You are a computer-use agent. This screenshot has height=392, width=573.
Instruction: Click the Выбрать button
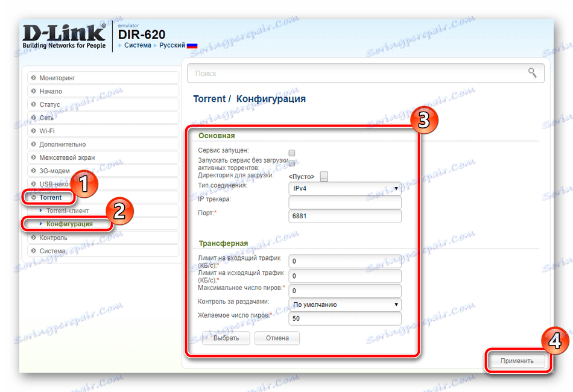(226, 338)
